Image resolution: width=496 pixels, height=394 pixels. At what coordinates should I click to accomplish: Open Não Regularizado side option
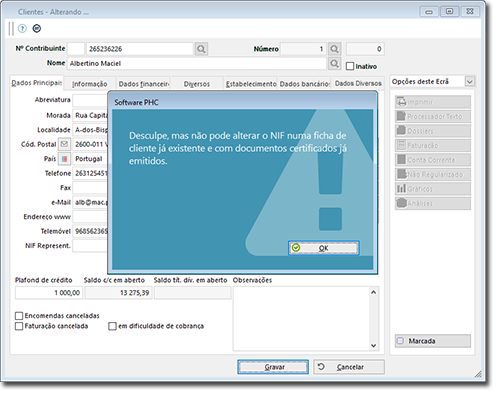(433, 174)
